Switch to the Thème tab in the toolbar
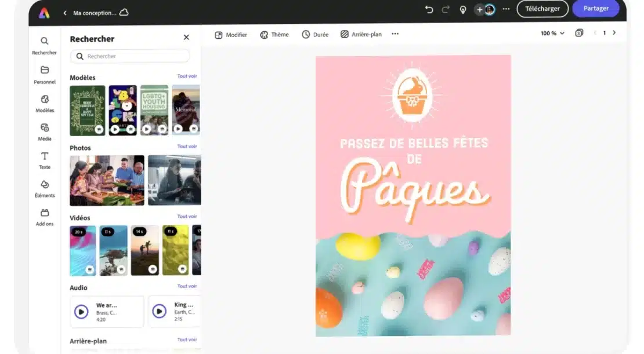Viewport: 644px width, 354px height. 274,34
